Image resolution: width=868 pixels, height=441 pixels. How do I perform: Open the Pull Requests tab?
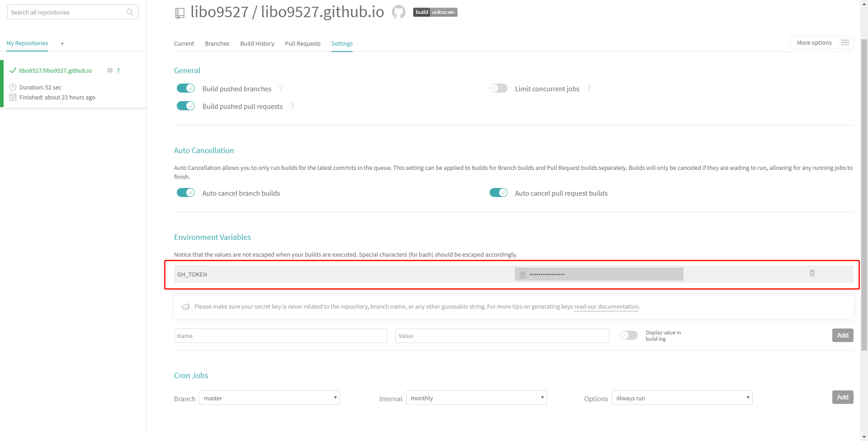(303, 43)
